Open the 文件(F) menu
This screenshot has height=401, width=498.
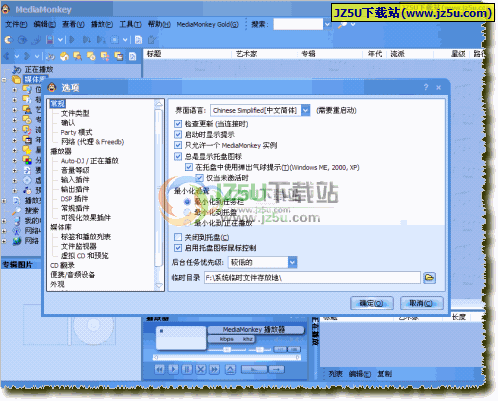click(x=16, y=24)
